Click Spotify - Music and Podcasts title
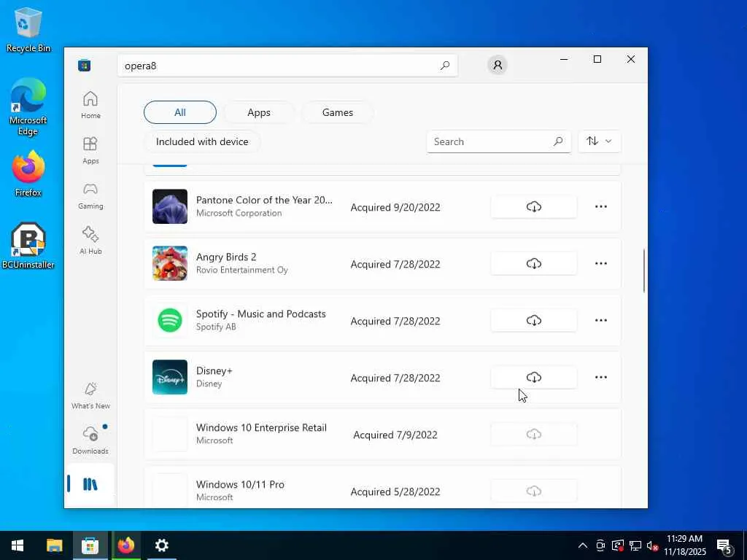747x560 pixels. (261, 314)
